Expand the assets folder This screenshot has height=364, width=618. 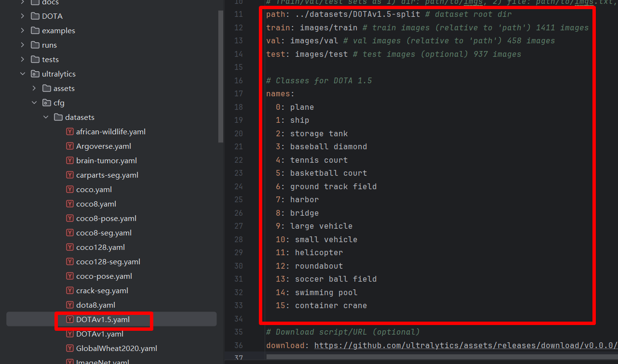[x=33, y=88]
